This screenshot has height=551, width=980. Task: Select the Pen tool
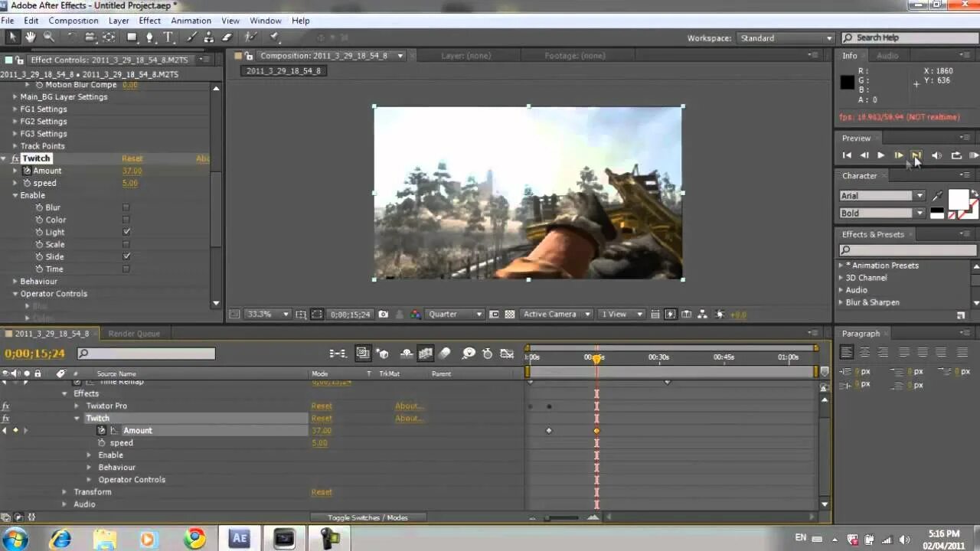(x=150, y=37)
